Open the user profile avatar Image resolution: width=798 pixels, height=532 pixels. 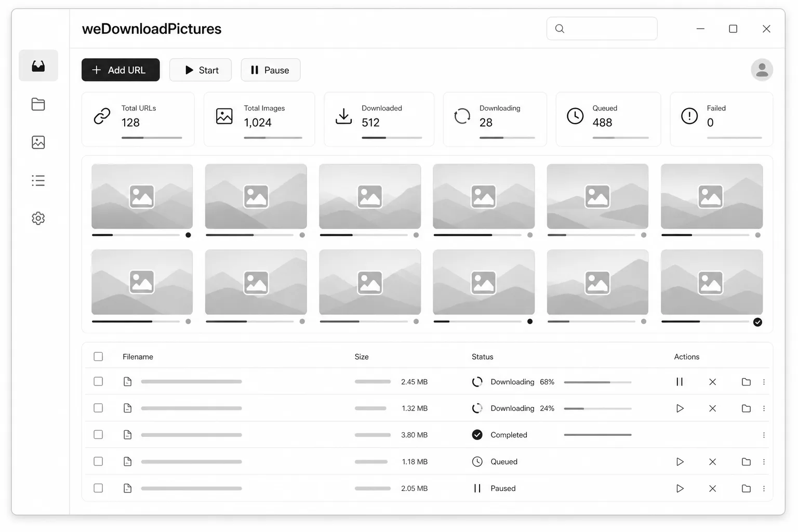tap(762, 70)
